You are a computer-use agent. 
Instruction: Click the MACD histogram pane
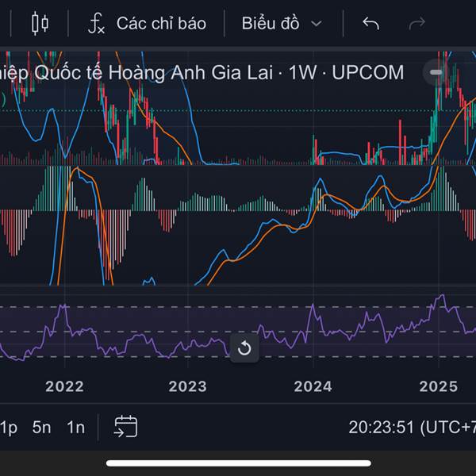(x=238, y=225)
